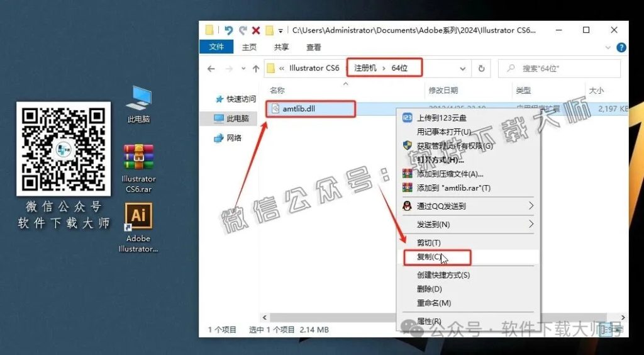Screen dimensions: 644x355
Task: Click the new folder icon in quick access toolbar
Action: [x=269, y=30]
